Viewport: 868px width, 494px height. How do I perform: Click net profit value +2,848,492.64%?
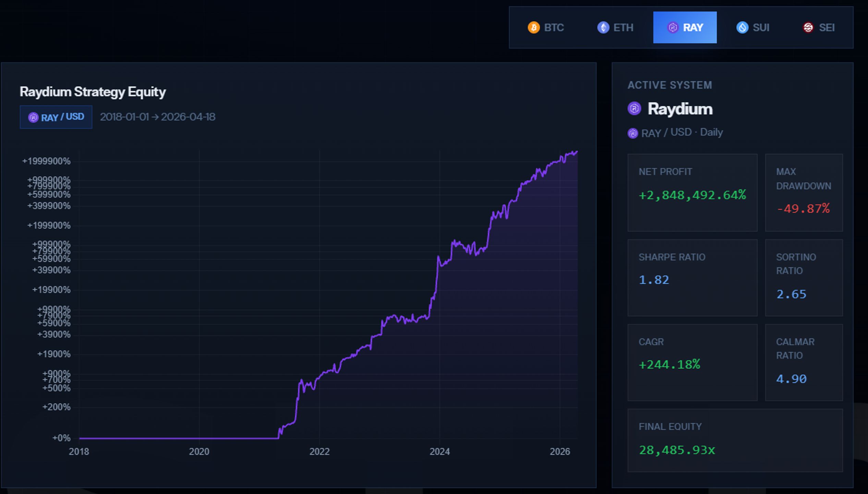click(692, 195)
